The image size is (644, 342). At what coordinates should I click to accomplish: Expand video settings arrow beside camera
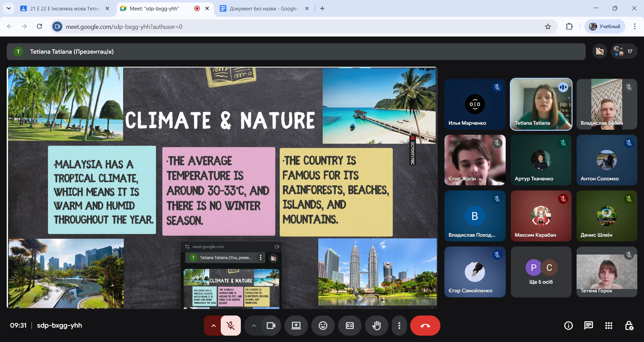coord(254,326)
